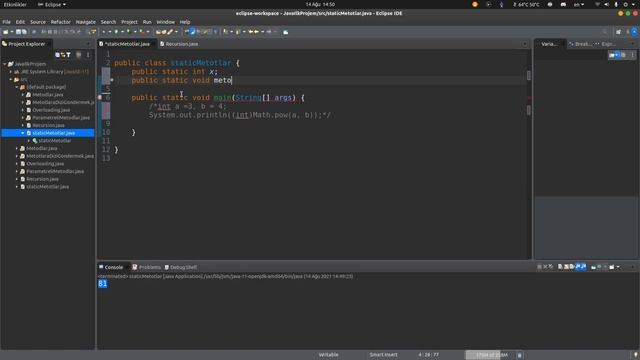The width and height of the screenshot is (640, 360).
Task: Select MetotlaraDiziGondermek.java under default package
Action: (x=62, y=102)
